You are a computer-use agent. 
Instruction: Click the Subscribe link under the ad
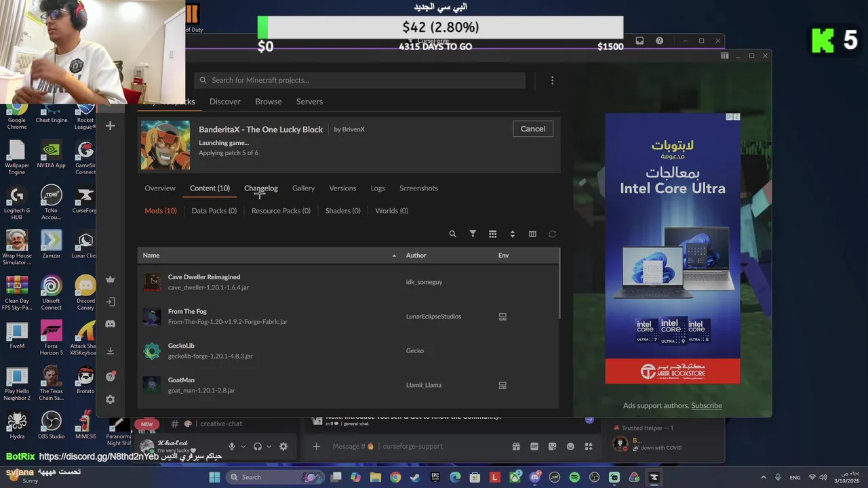click(x=707, y=405)
